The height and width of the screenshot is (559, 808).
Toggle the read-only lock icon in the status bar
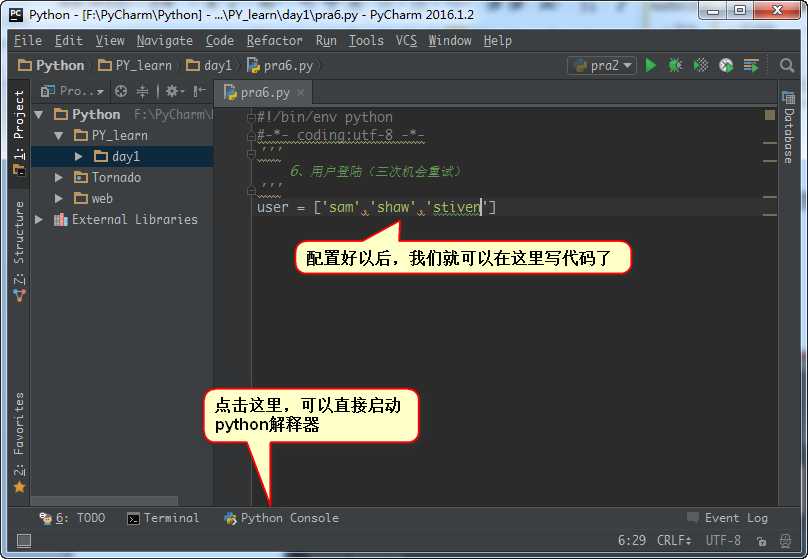[x=761, y=540]
